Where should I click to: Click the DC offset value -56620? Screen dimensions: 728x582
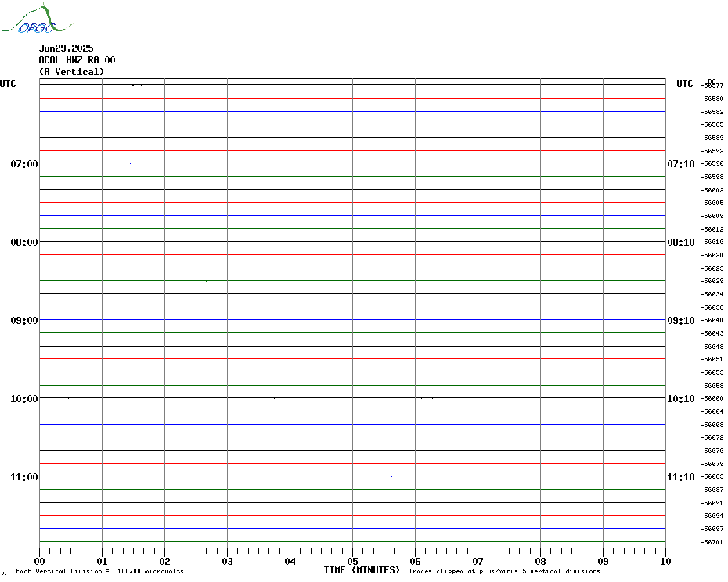click(712, 255)
